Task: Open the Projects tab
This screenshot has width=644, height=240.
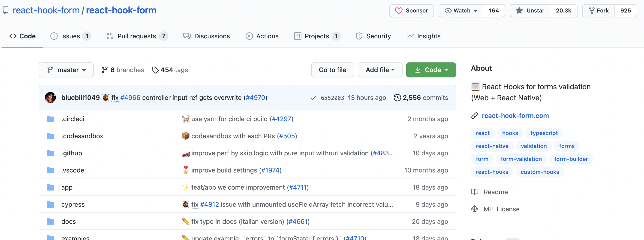Action: (317, 36)
